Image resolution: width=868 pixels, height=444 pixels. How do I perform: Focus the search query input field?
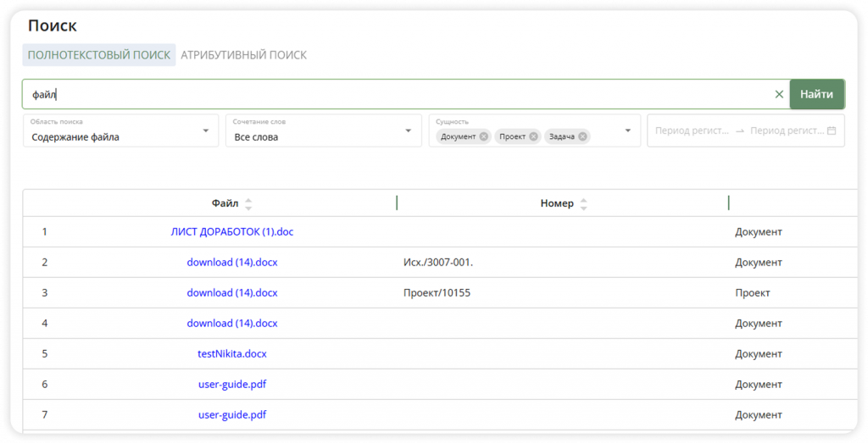(x=397, y=94)
